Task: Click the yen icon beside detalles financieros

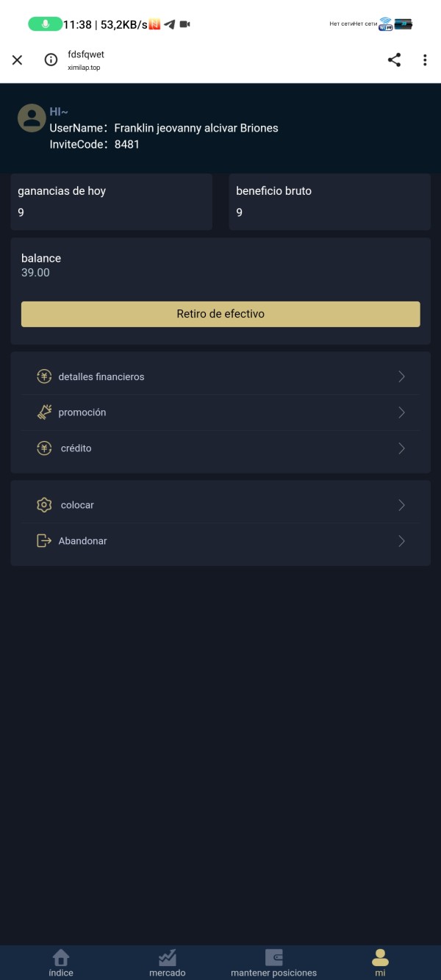Action: coord(44,376)
